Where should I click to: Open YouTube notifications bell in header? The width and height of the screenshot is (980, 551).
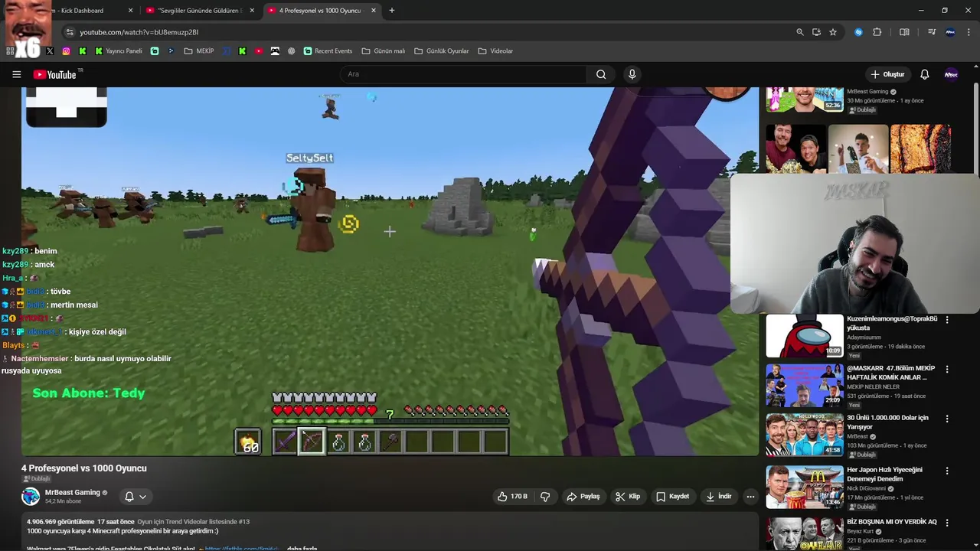924,74
